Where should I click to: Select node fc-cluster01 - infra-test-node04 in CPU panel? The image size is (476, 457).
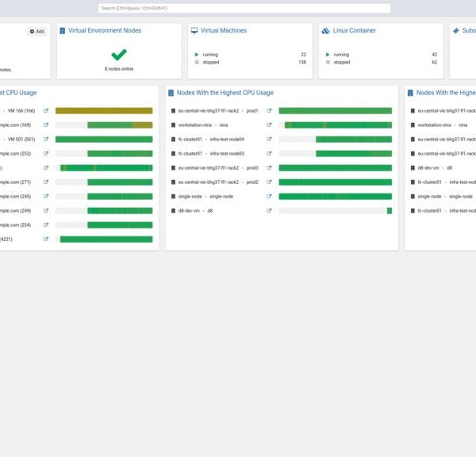point(211,140)
